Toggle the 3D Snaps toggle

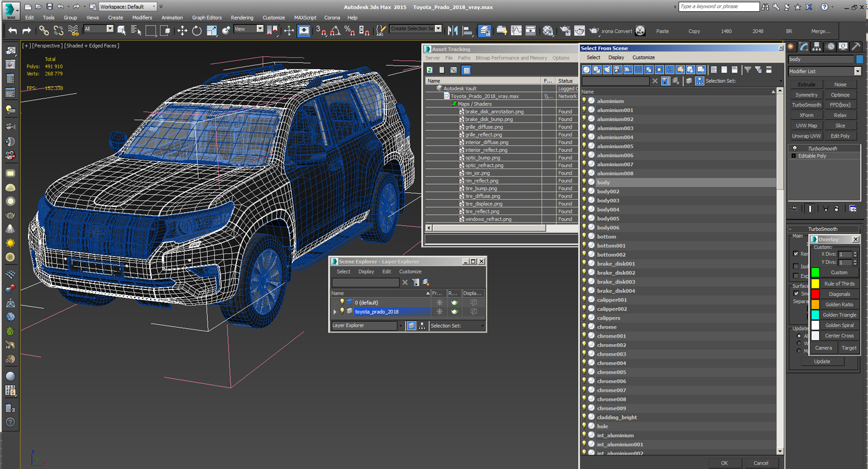click(x=321, y=30)
